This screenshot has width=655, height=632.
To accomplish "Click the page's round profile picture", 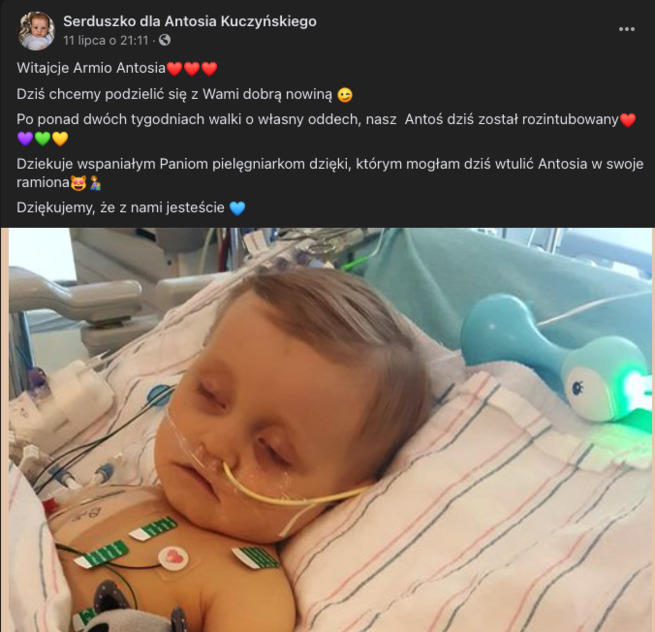I will coord(36,31).
